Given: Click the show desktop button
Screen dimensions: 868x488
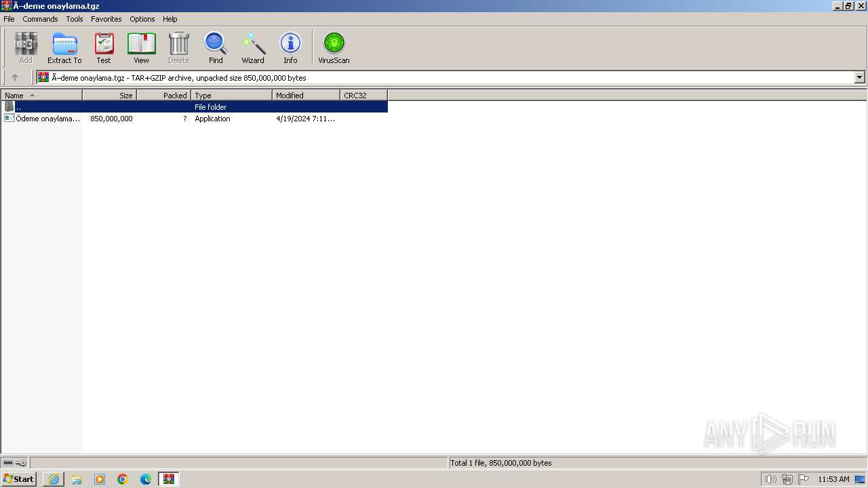Looking at the screenshot, I should click(x=860, y=479).
